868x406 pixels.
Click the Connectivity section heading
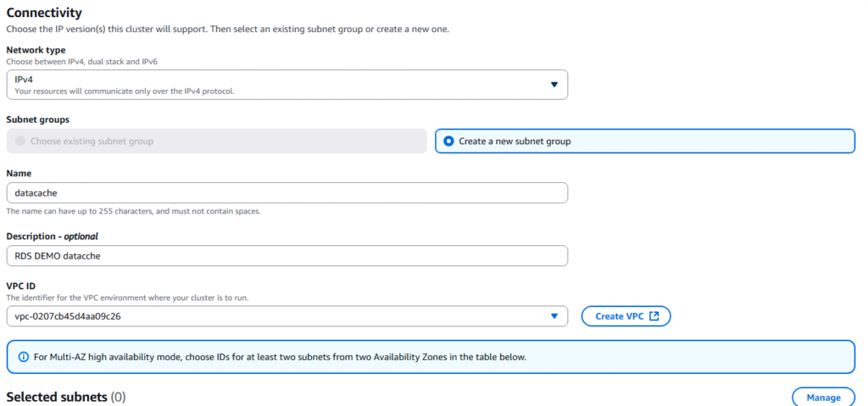pyautogui.click(x=44, y=13)
